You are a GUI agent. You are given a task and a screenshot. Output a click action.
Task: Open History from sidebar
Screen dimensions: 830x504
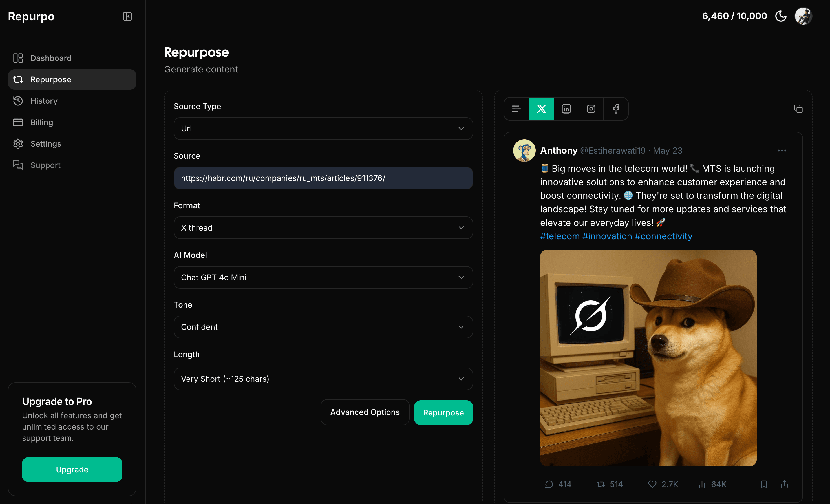44,101
